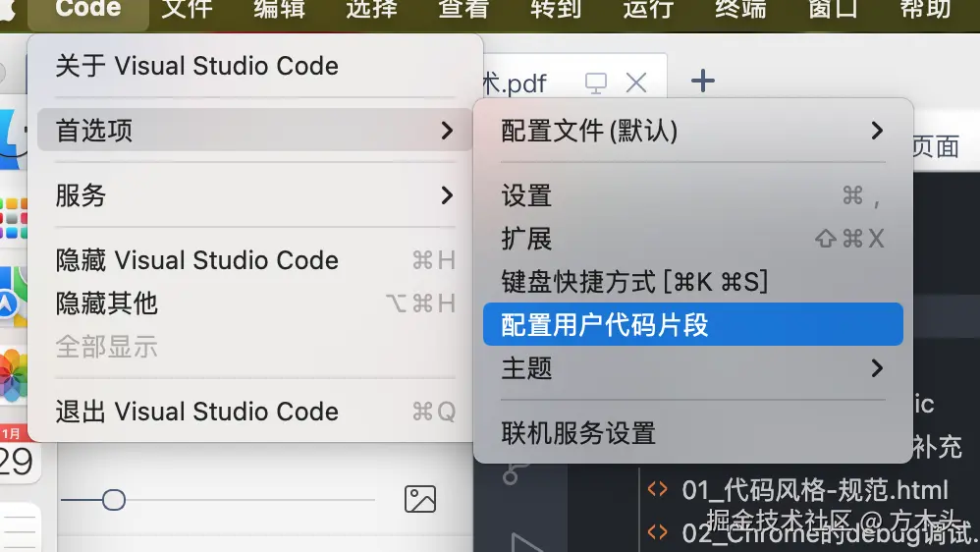The image size is (980, 552).
Task: Open the 查看 menu
Action: coord(463,9)
